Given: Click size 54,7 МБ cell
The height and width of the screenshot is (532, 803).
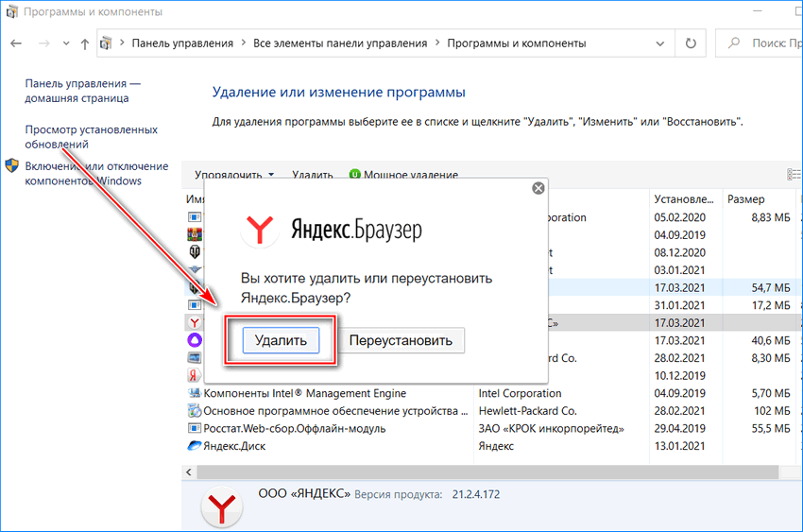Looking at the screenshot, I should coord(771,288).
